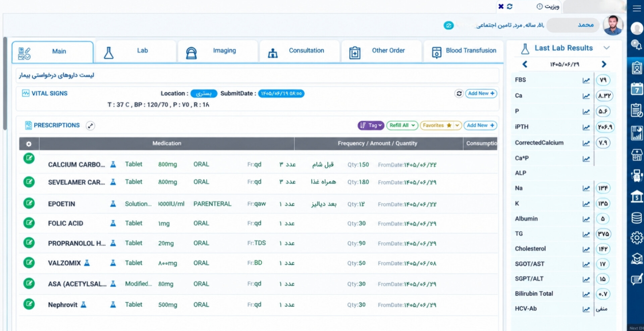Click the teal badge icon next to patient info
Screen dimensions: 644x331
click(x=448, y=25)
